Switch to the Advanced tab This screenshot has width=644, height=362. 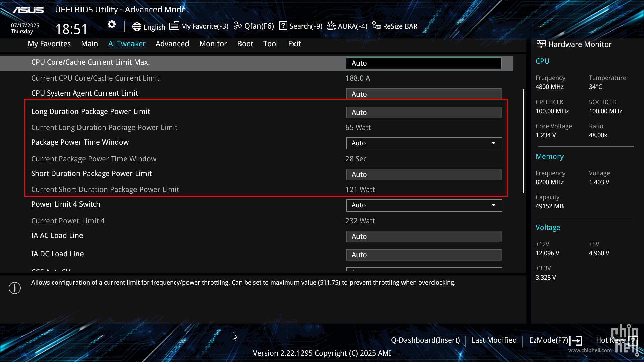172,44
